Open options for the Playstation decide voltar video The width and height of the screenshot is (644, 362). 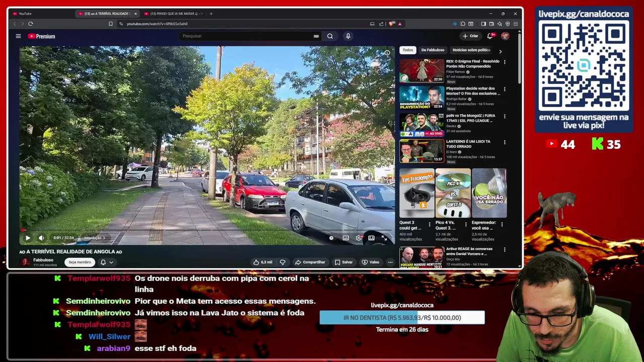pos(505,89)
